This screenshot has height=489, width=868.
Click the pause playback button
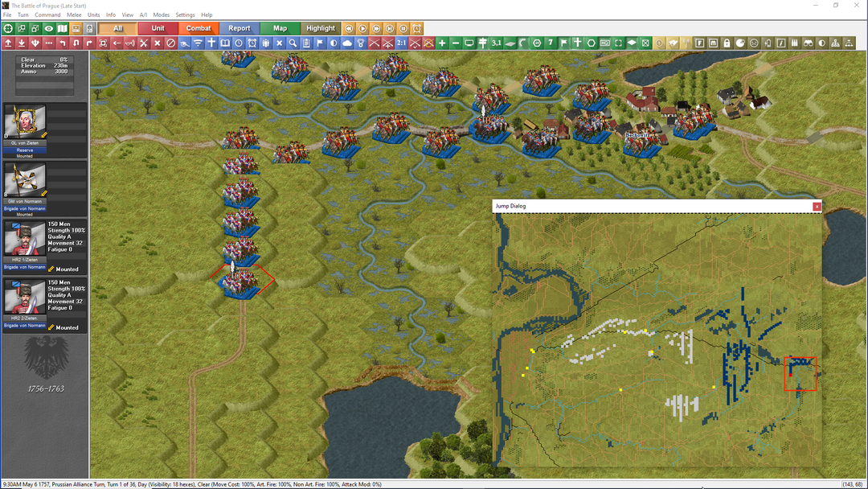pos(403,28)
